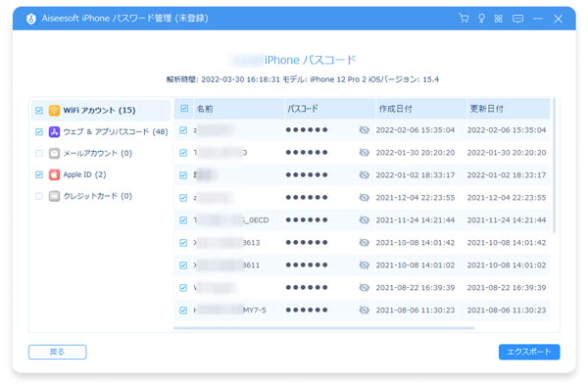Reveal password for 2022-01-02 18:33:17 row
The height and width of the screenshot is (385, 588).
click(364, 174)
